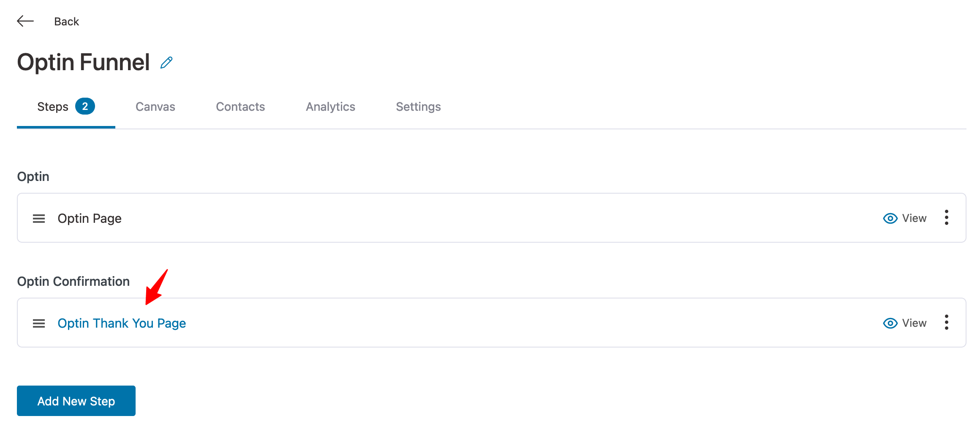Click the pencil icon to rename Optin Funnel

click(166, 62)
